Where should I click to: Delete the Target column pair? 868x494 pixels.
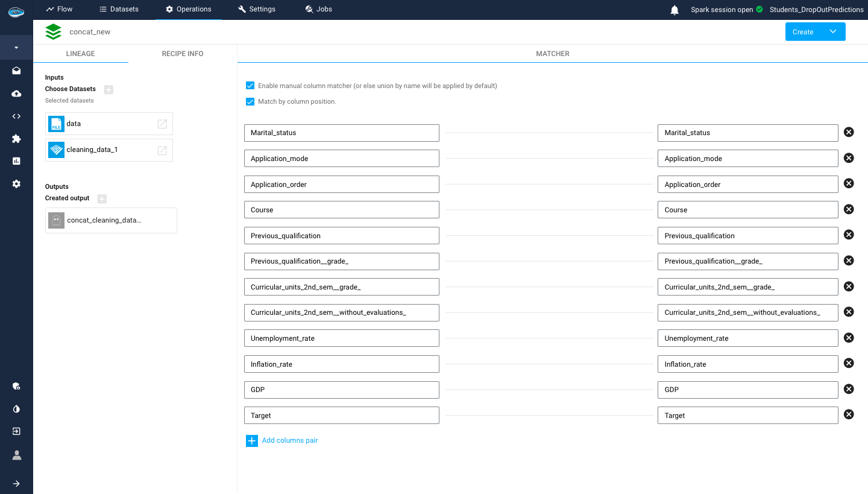pyautogui.click(x=849, y=415)
